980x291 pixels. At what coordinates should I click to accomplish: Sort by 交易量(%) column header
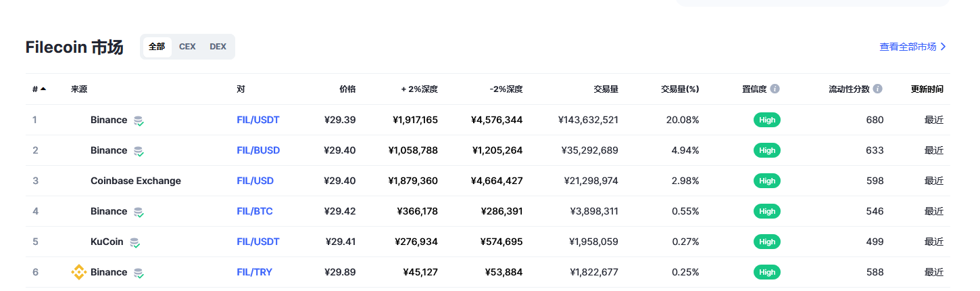(x=680, y=89)
